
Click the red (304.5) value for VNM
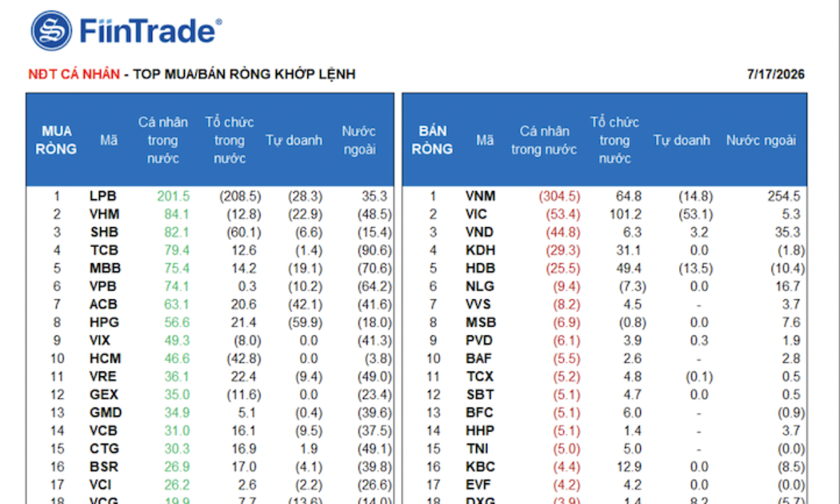559,196
